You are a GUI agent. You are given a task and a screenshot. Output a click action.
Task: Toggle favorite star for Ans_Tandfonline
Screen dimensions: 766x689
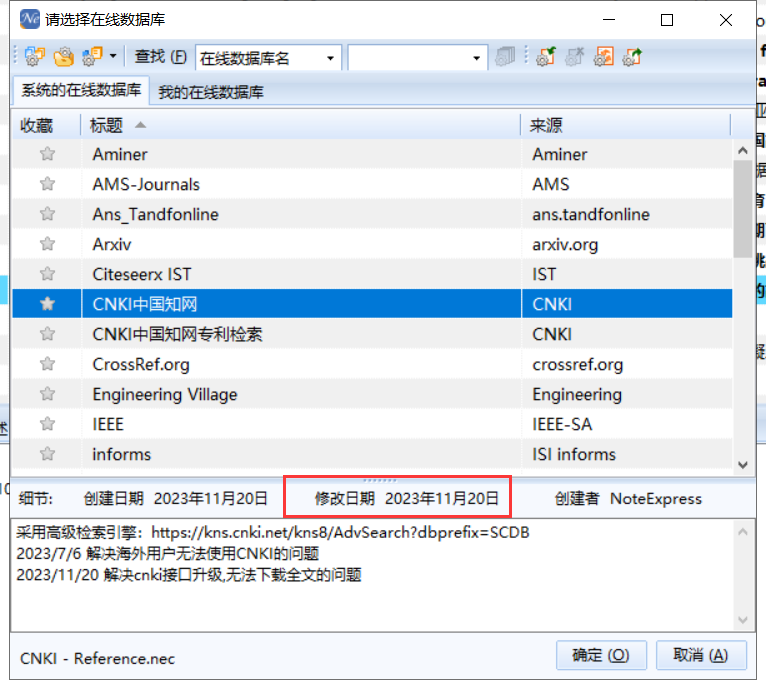47,214
